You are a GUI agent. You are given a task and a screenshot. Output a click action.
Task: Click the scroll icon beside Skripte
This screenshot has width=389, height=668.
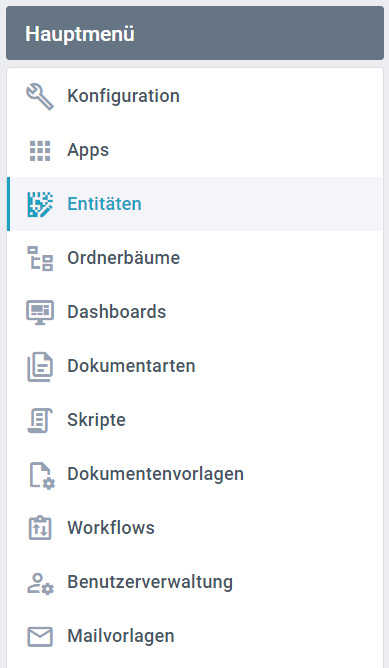(x=40, y=420)
